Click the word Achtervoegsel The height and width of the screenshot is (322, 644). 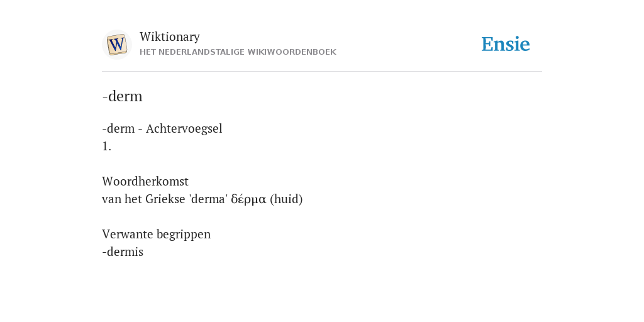click(x=184, y=128)
